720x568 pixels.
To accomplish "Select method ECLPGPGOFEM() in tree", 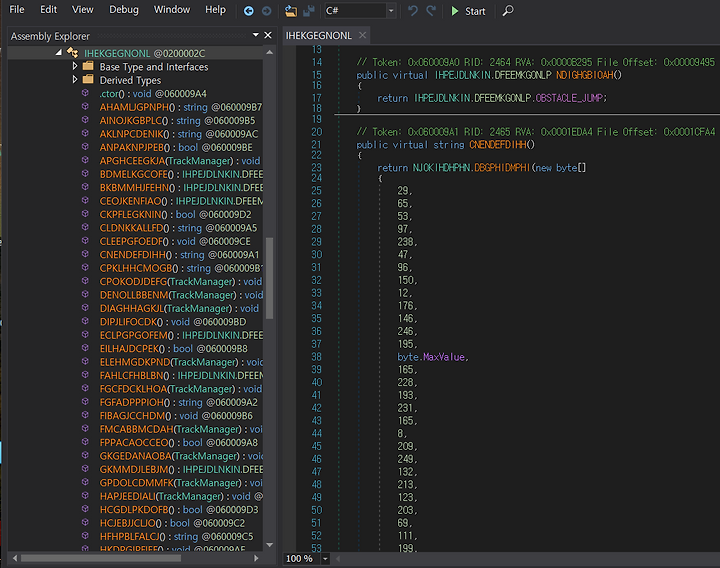I will 181,335.
